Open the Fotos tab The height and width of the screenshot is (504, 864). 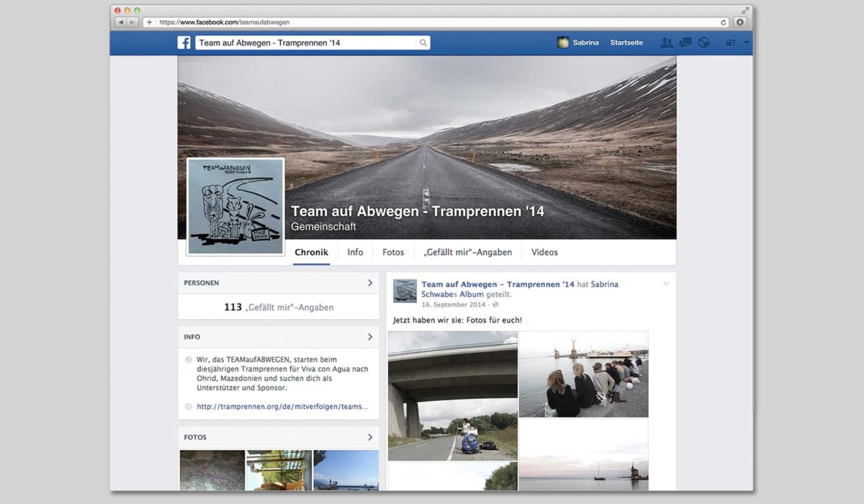pos(393,252)
